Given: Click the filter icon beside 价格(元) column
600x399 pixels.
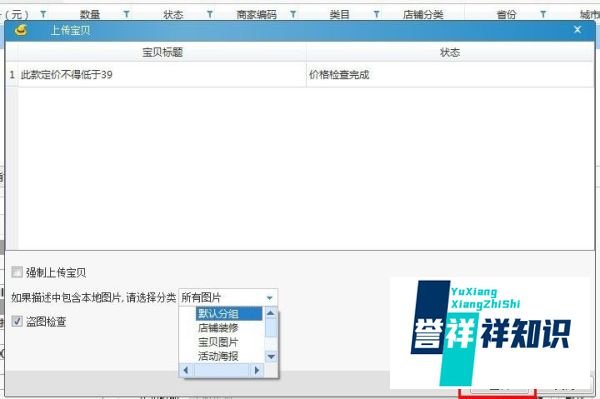Looking at the screenshot, I should (43, 15).
